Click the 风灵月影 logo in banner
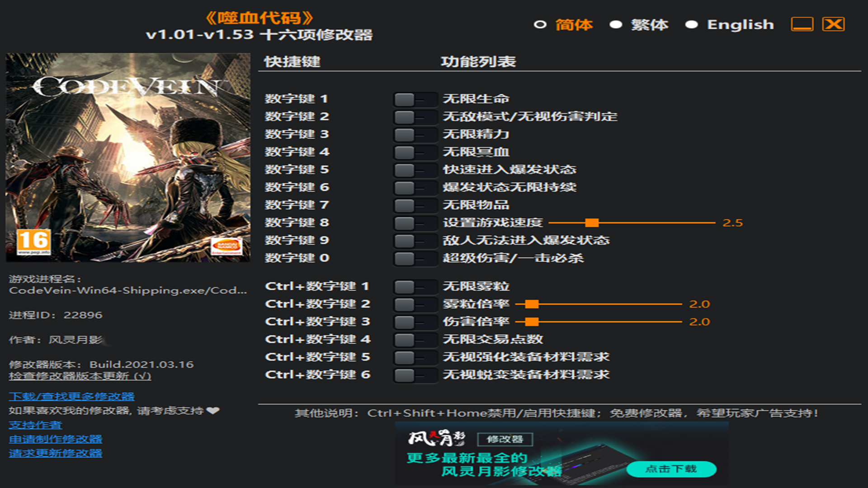The width and height of the screenshot is (868, 488). [436, 438]
